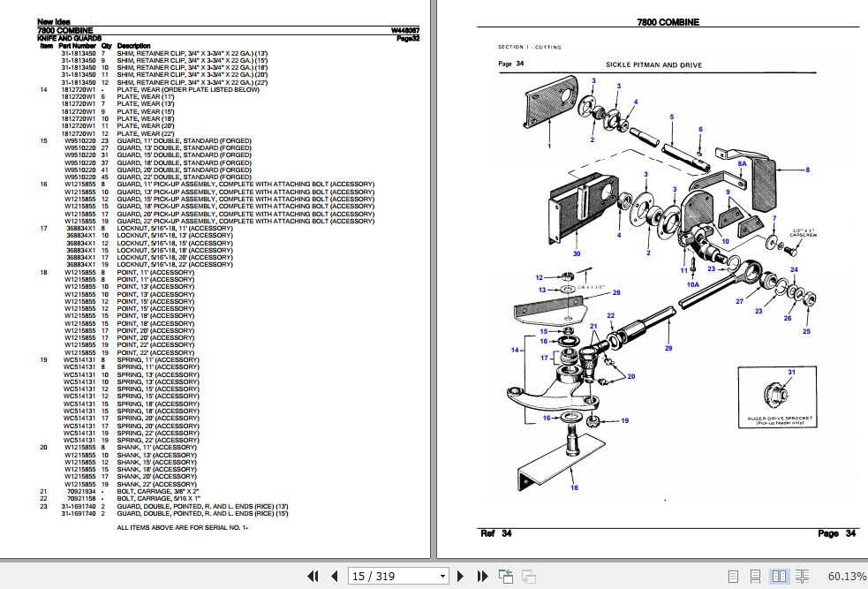Go back one page with previous arrow icon
Screen dimensions: 868x589
coord(334,576)
